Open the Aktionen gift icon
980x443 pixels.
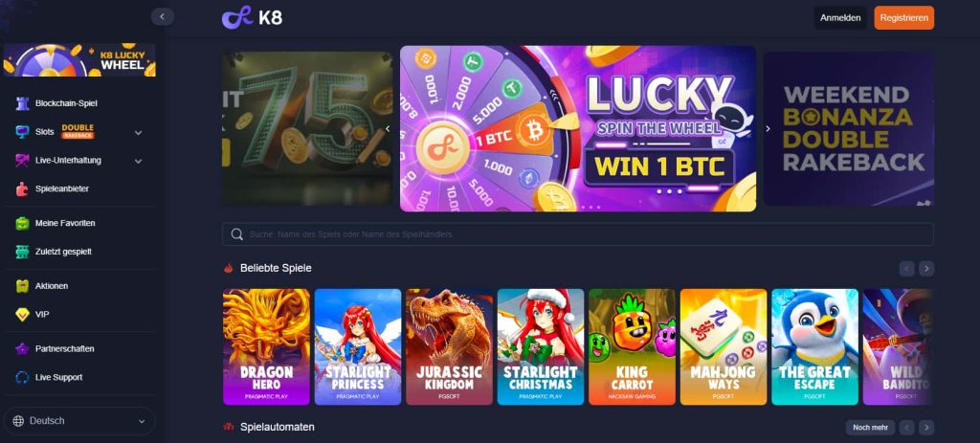[23, 286]
